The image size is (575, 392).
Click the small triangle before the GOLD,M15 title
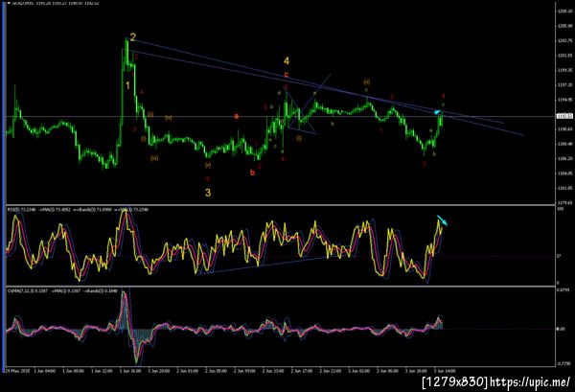[x=9, y=3]
